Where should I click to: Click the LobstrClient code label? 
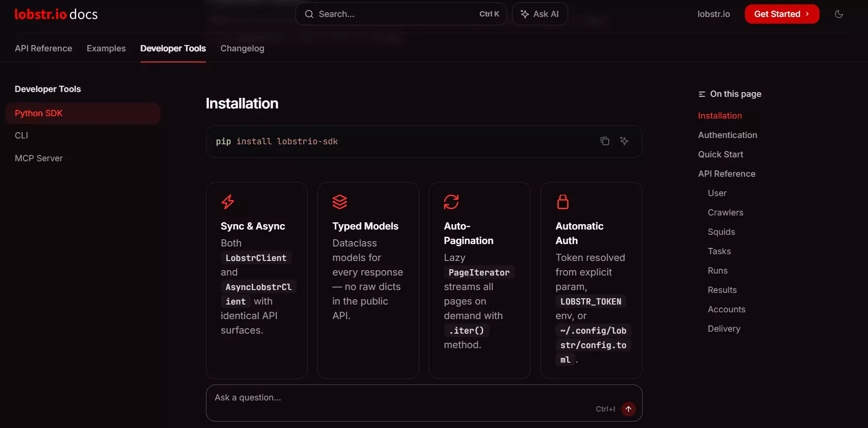click(x=256, y=258)
